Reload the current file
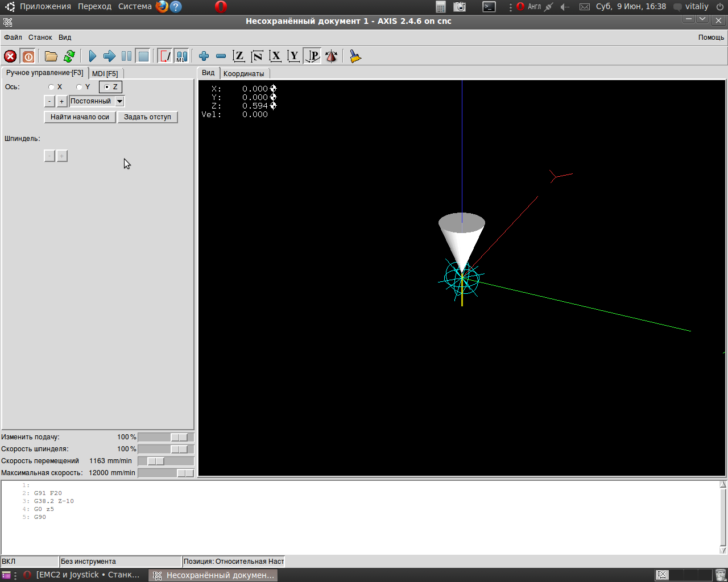The height and width of the screenshot is (582, 728). [69, 56]
